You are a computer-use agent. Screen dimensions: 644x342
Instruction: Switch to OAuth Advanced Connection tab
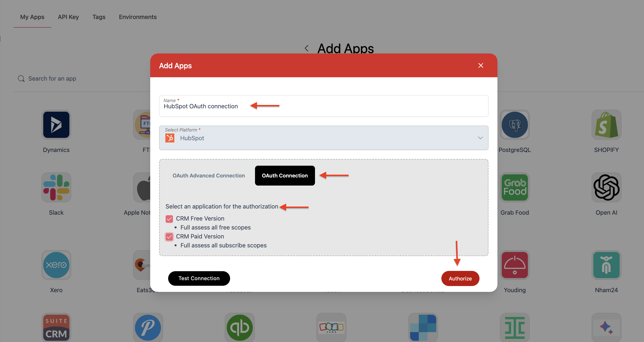point(209,175)
